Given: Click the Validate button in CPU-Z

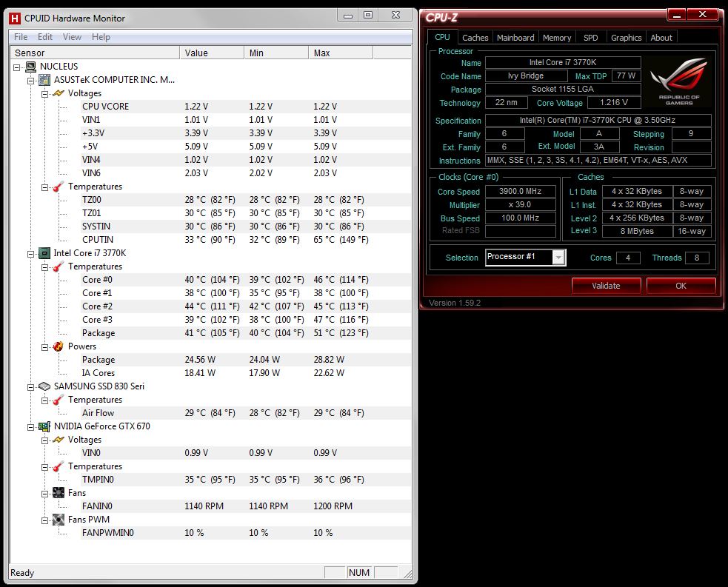Looking at the screenshot, I should click(x=606, y=286).
